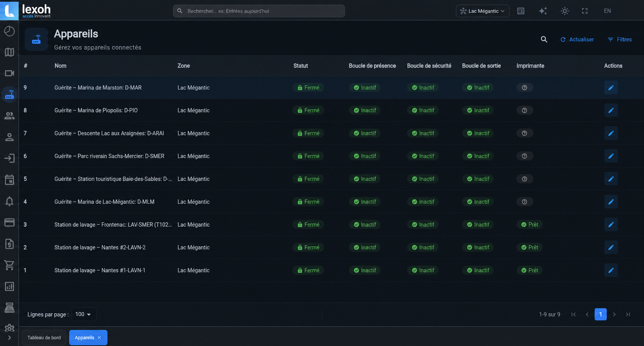This screenshot has width=644, height=346.
Task: Open the settings gear sidebar icon
Action: coord(9,328)
